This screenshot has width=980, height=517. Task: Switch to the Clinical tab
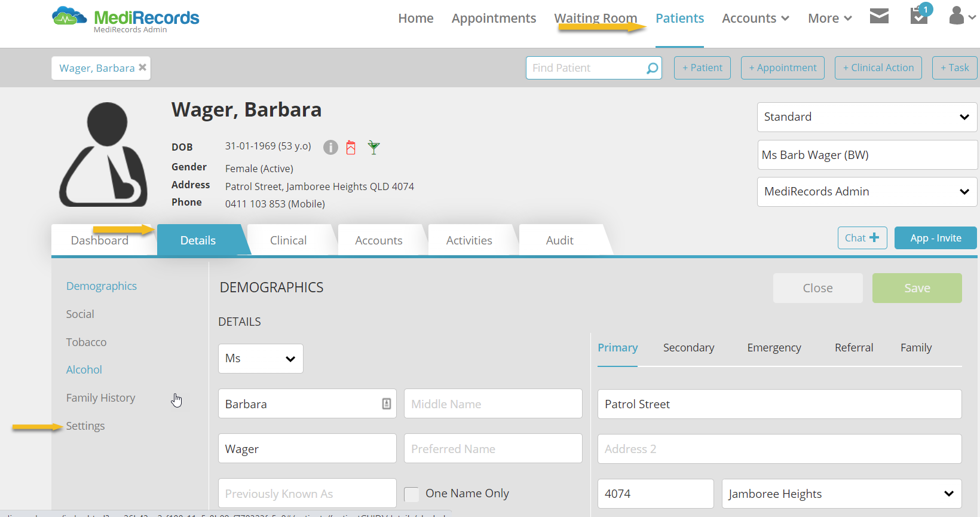(x=289, y=240)
